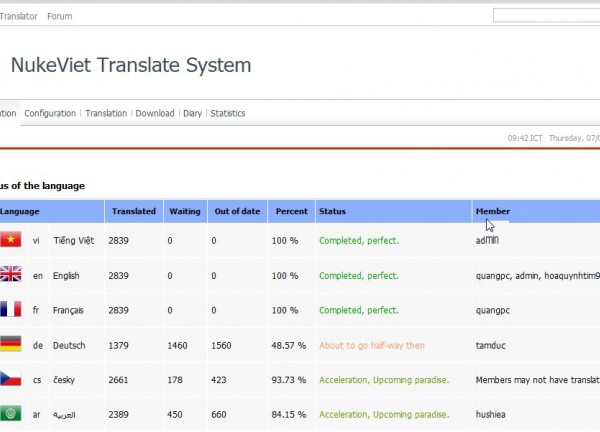Click the Out of date column header
Image resolution: width=600 pixels, height=432 pixels.
coord(237,211)
